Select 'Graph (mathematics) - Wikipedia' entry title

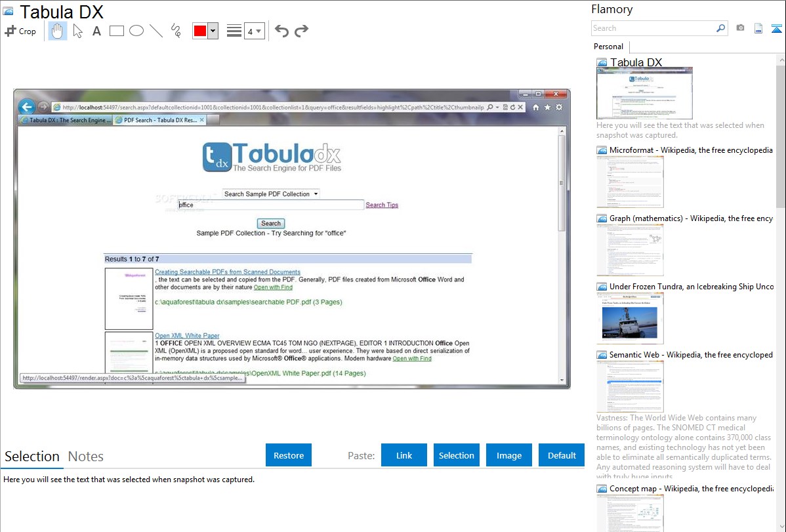(x=691, y=218)
